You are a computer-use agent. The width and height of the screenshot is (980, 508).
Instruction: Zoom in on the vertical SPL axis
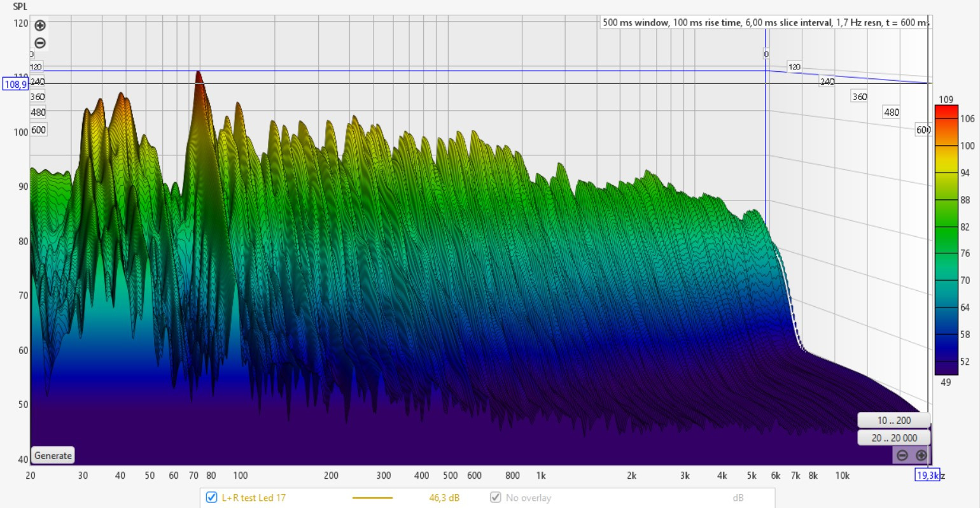pyautogui.click(x=40, y=25)
